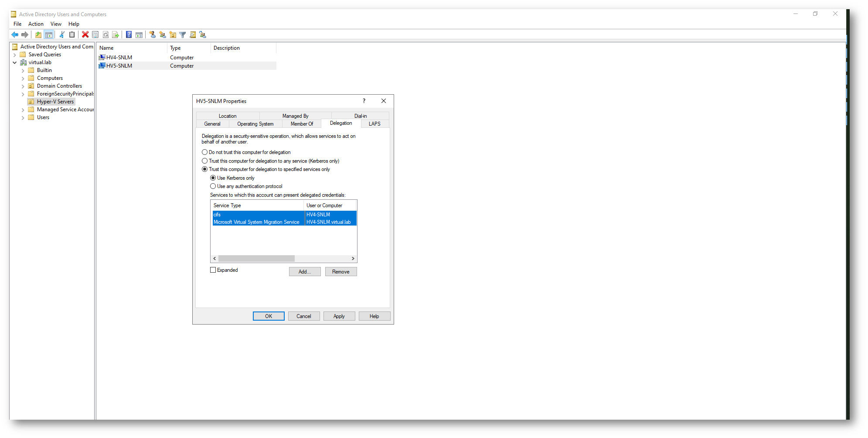Click Cancel in the Properties dialog
Image resolution: width=868 pixels, height=438 pixels.
coord(304,316)
